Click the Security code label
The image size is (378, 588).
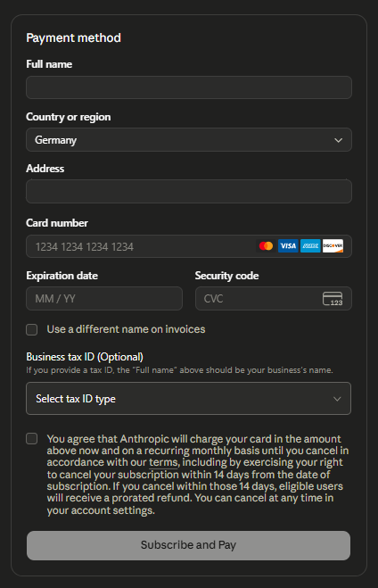point(226,276)
